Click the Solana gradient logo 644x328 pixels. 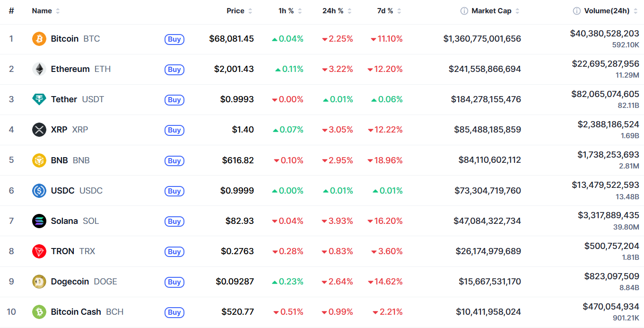[39, 221]
